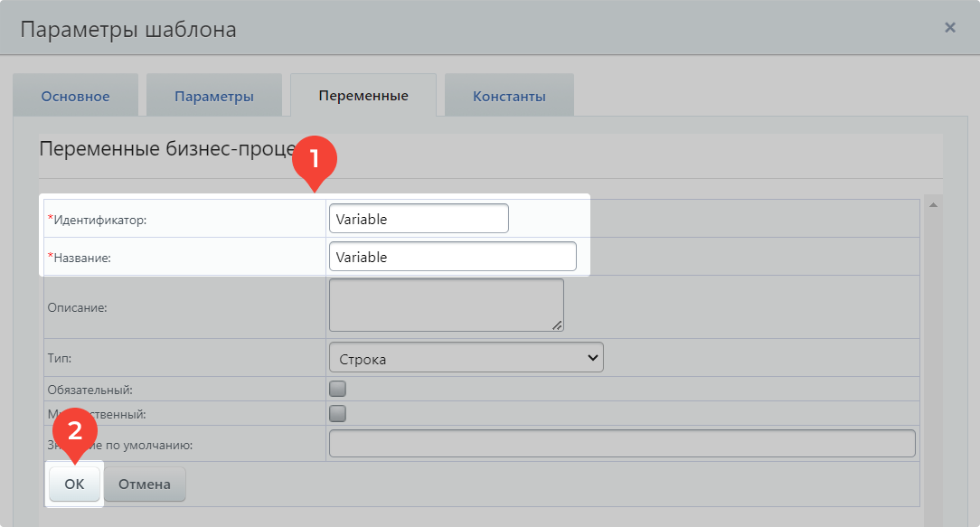980x527 pixels.
Task: Enable the Обязательный checkbox
Action: click(338, 390)
